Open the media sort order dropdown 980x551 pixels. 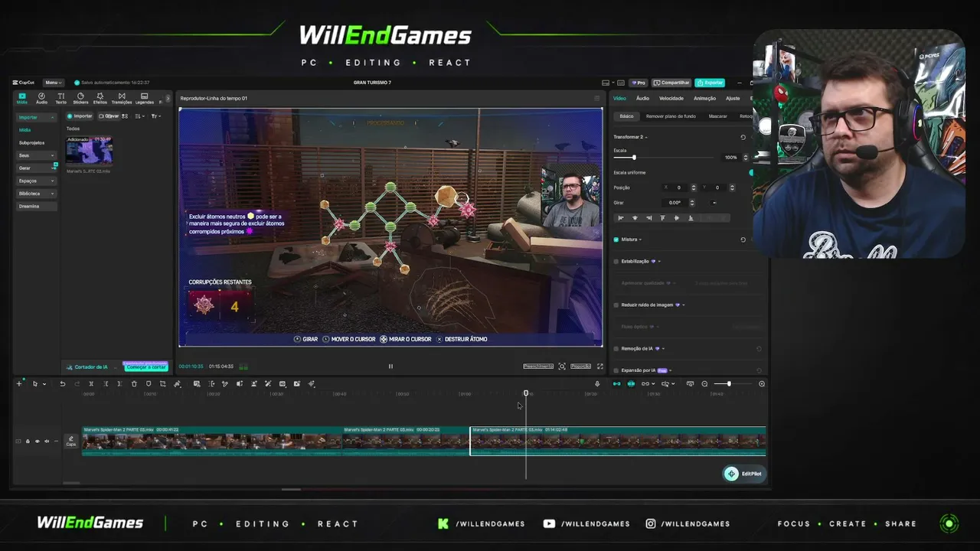pyautogui.click(x=139, y=116)
